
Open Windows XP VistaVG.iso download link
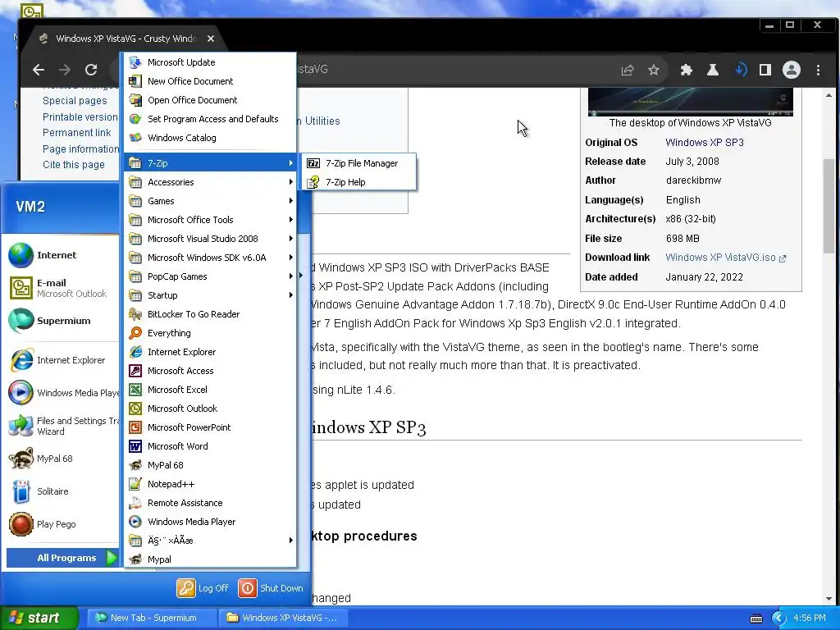coord(725,258)
